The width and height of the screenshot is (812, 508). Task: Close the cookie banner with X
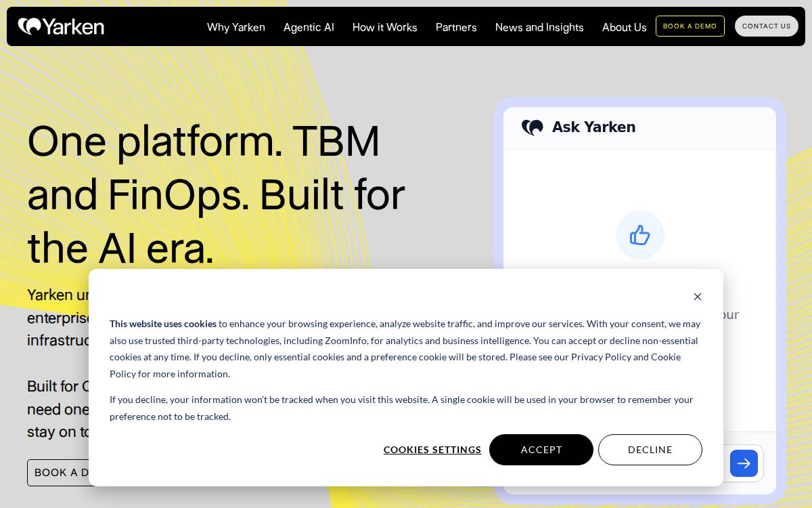(x=698, y=297)
